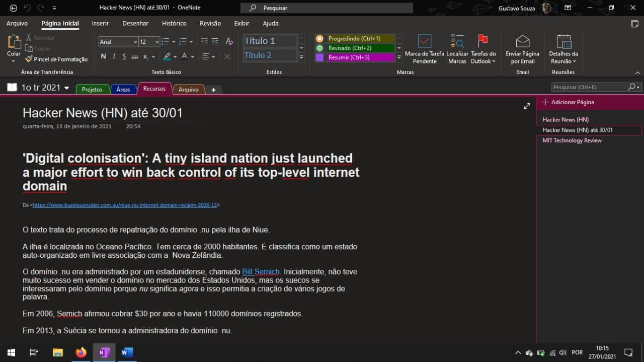Open the font size dropdown showing 12

[x=149, y=42]
